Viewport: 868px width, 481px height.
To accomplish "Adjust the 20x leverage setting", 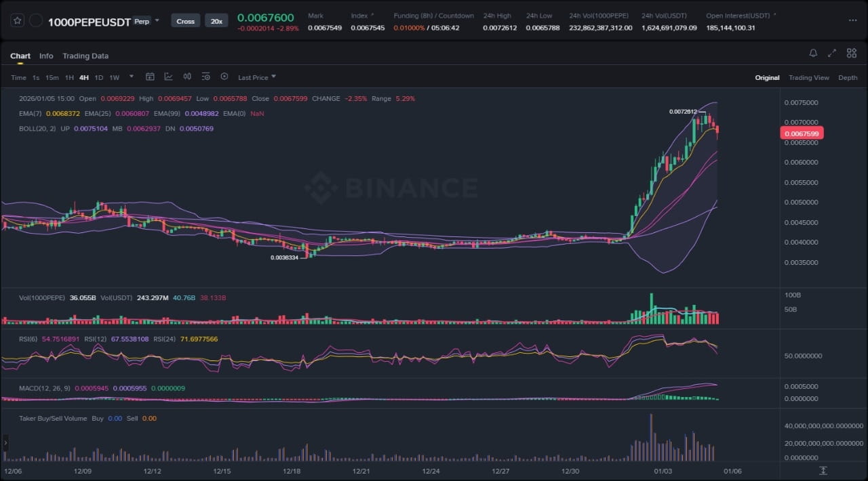I will [216, 21].
